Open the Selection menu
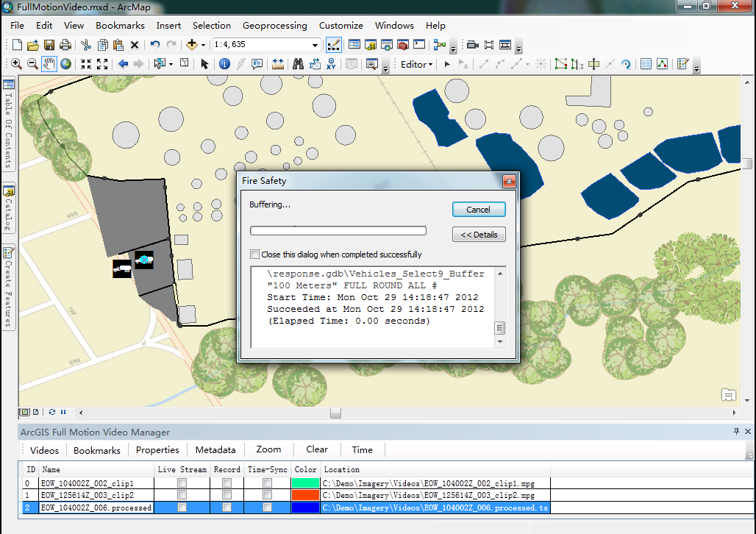Viewport: 756px width, 534px height. coord(212,26)
